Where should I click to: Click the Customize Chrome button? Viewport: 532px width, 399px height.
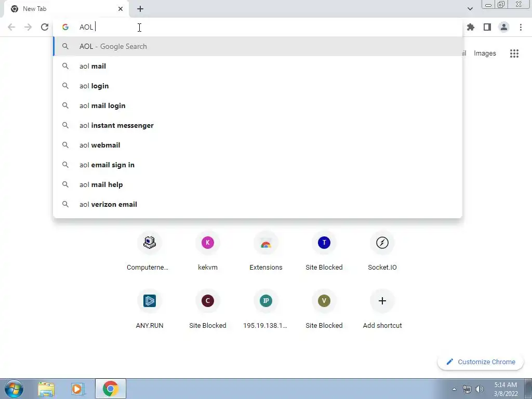(x=481, y=362)
